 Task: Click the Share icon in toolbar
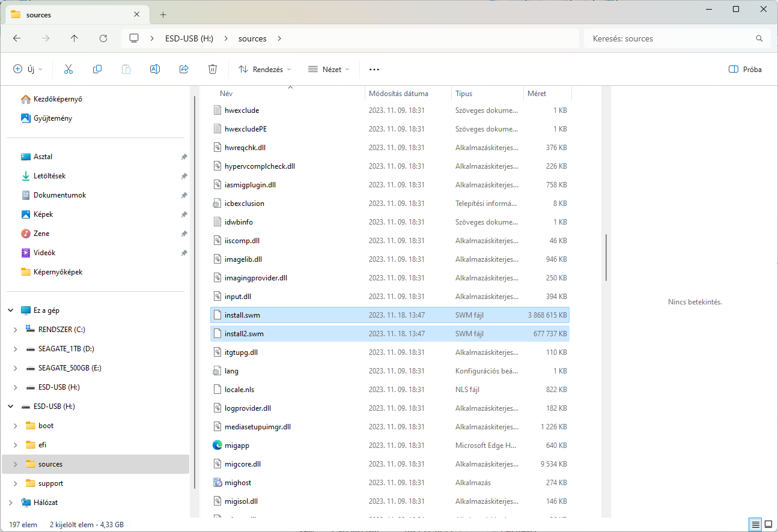pos(184,69)
